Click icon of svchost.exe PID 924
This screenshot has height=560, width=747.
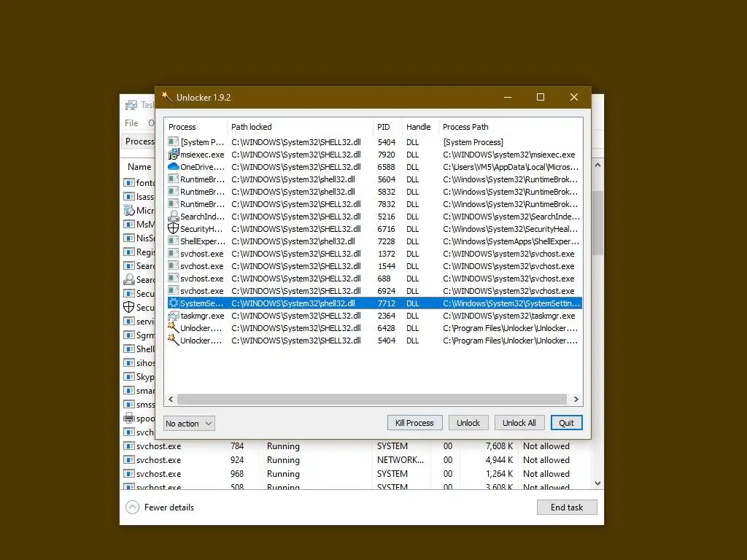pos(128,459)
